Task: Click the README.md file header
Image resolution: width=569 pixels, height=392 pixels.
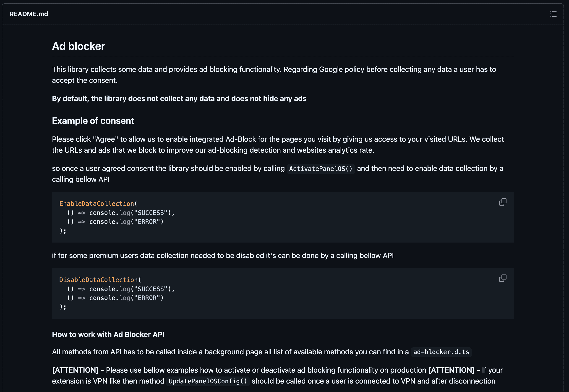Action: click(29, 14)
